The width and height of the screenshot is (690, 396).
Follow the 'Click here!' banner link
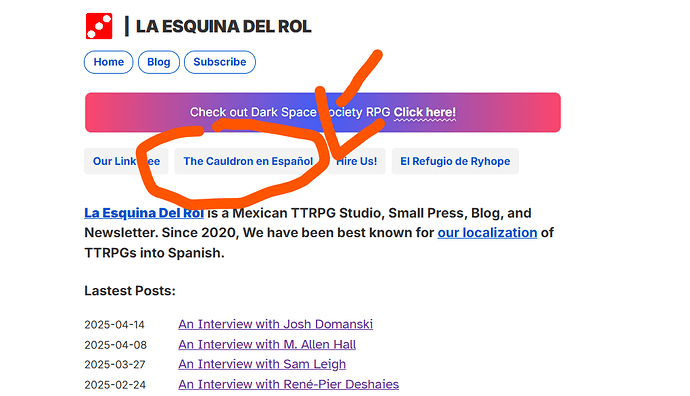tap(425, 112)
